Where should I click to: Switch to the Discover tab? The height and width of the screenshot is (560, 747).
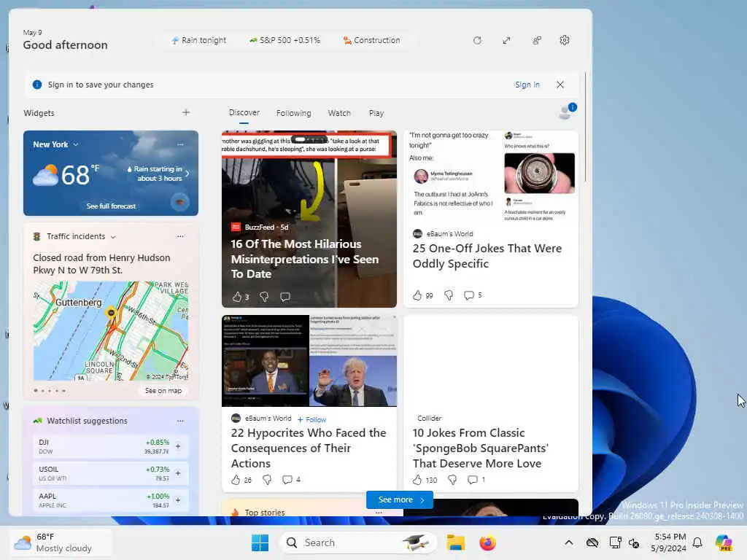[x=244, y=113]
